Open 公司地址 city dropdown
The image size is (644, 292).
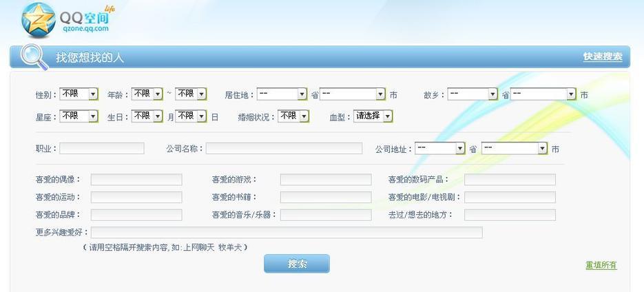point(515,148)
